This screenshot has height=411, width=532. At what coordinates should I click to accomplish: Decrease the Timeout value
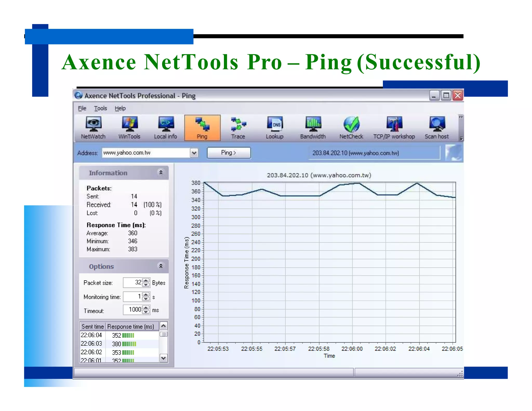pyautogui.click(x=146, y=312)
